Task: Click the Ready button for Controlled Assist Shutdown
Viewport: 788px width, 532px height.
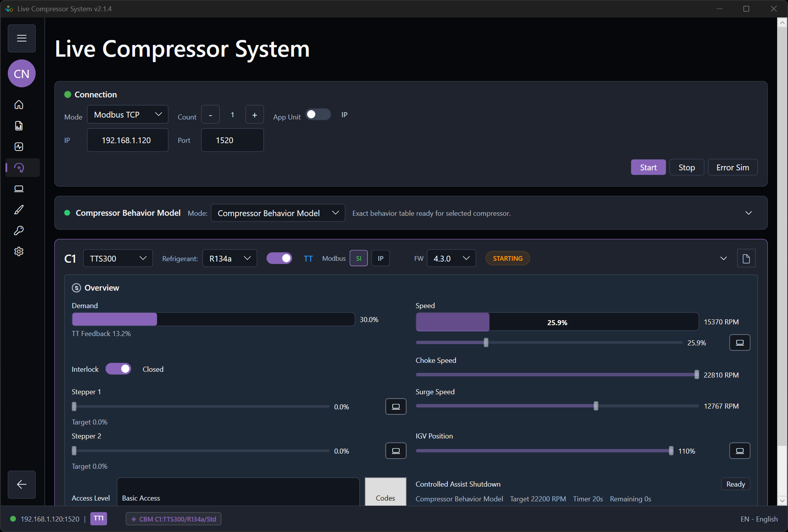Action: point(736,484)
